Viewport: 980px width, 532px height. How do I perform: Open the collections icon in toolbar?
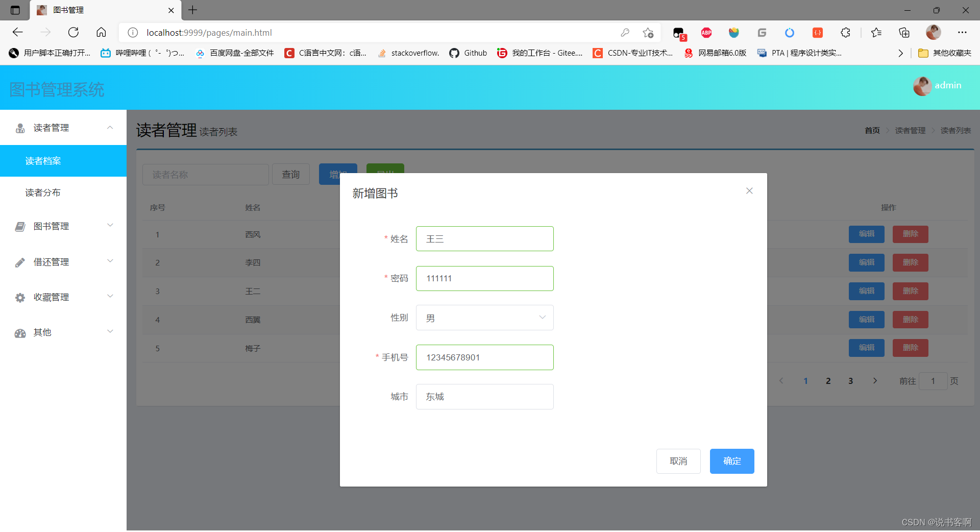[904, 33]
